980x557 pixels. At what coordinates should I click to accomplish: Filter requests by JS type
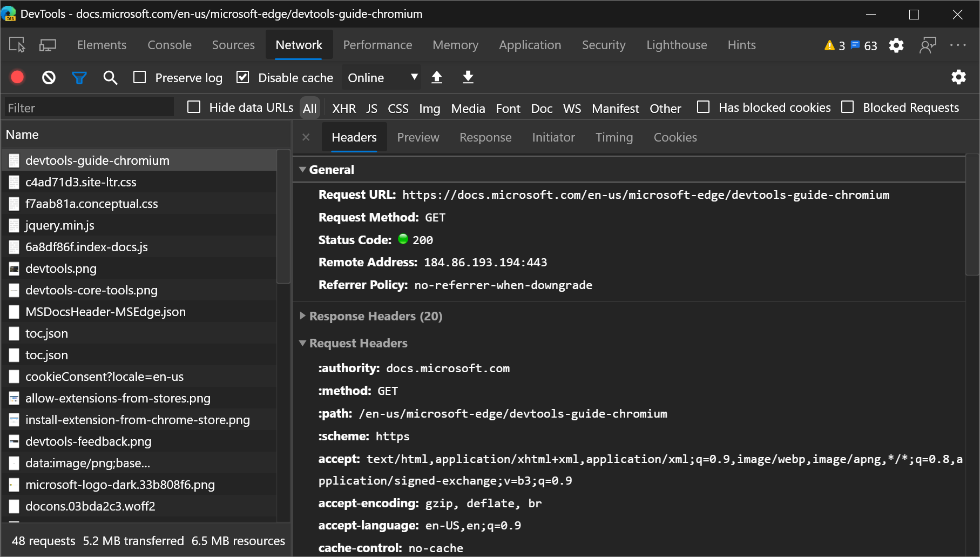pos(371,109)
